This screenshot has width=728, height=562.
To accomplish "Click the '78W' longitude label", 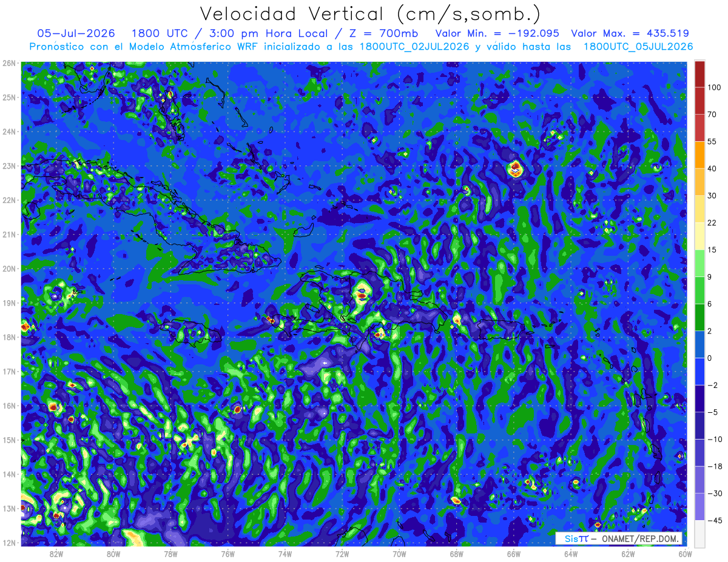I will click(170, 554).
